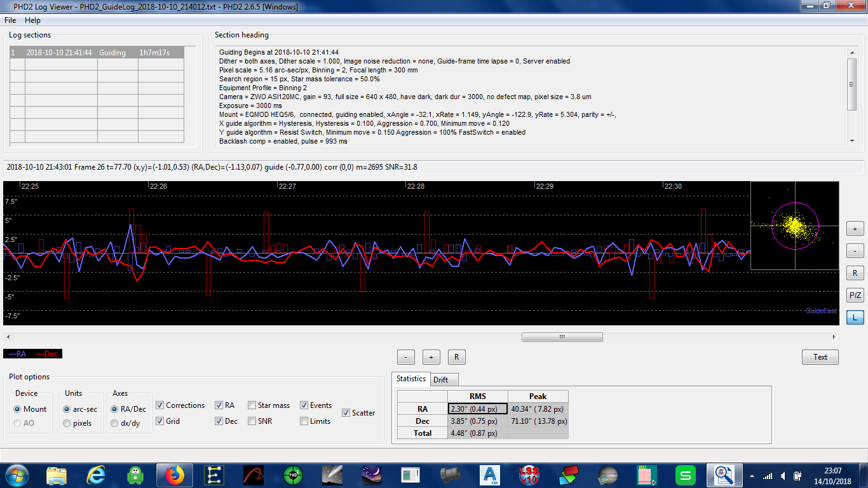Screen dimensions: 868x488
Task: Open network signal tray icon
Action: click(x=768, y=476)
